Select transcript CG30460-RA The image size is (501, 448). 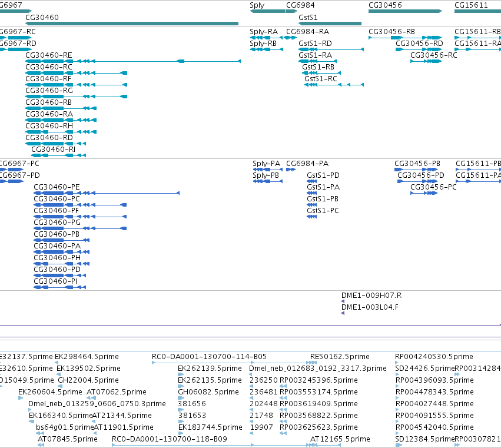coord(61,120)
